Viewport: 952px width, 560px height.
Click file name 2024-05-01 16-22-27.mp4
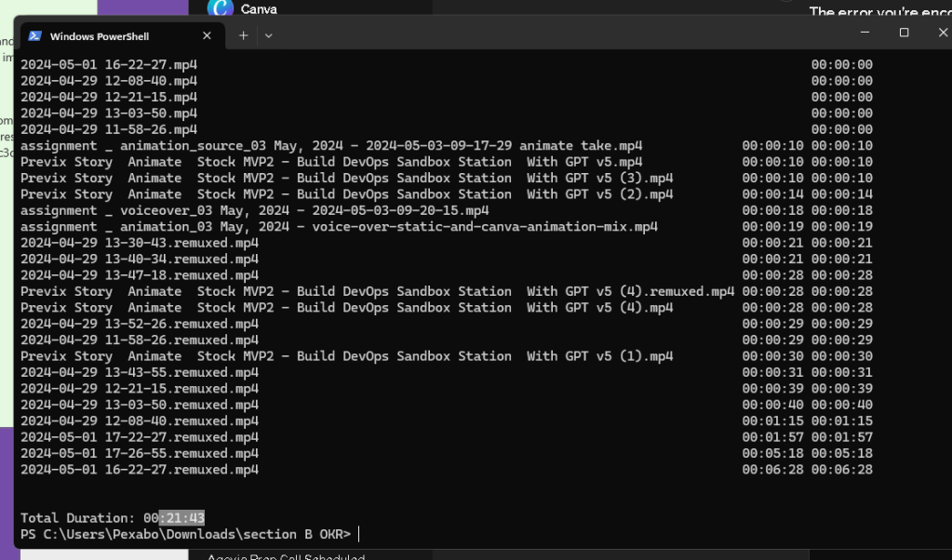click(109, 64)
